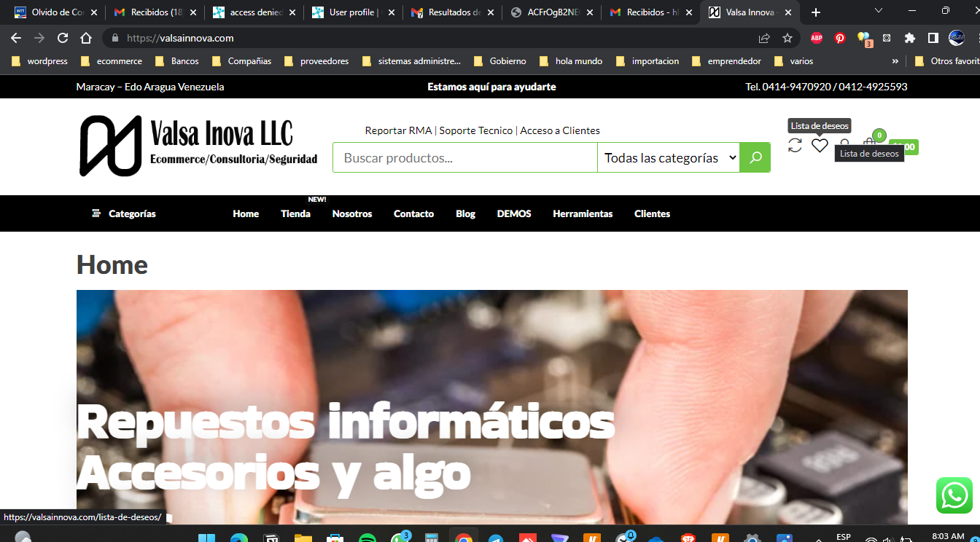Open the Home menu item

tap(246, 213)
